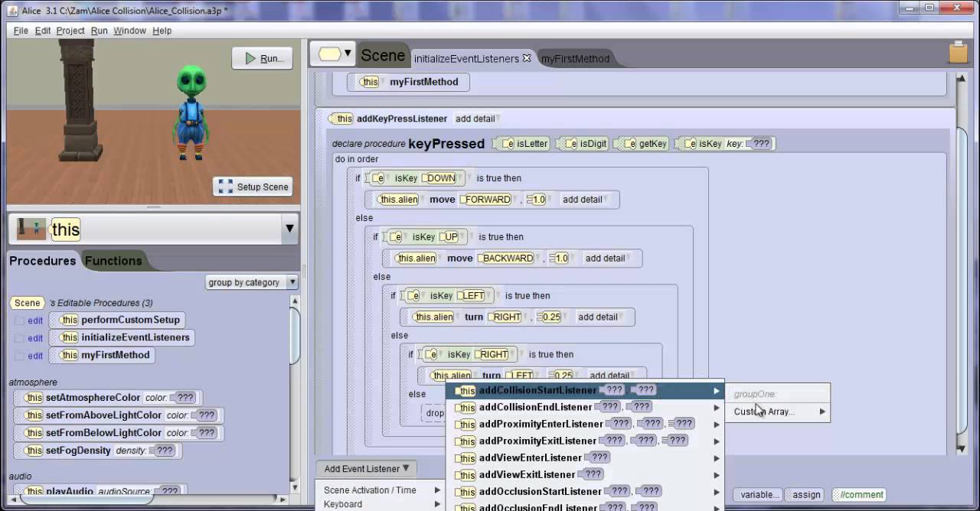This screenshot has width=980, height=511.
Task: Click the isLetter event tile
Action: [522, 144]
